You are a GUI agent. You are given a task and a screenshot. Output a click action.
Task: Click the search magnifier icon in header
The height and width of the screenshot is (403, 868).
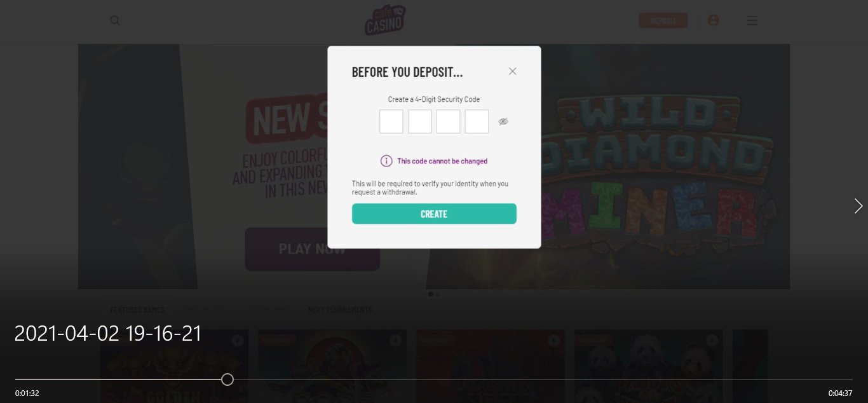[x=115, y=20]
